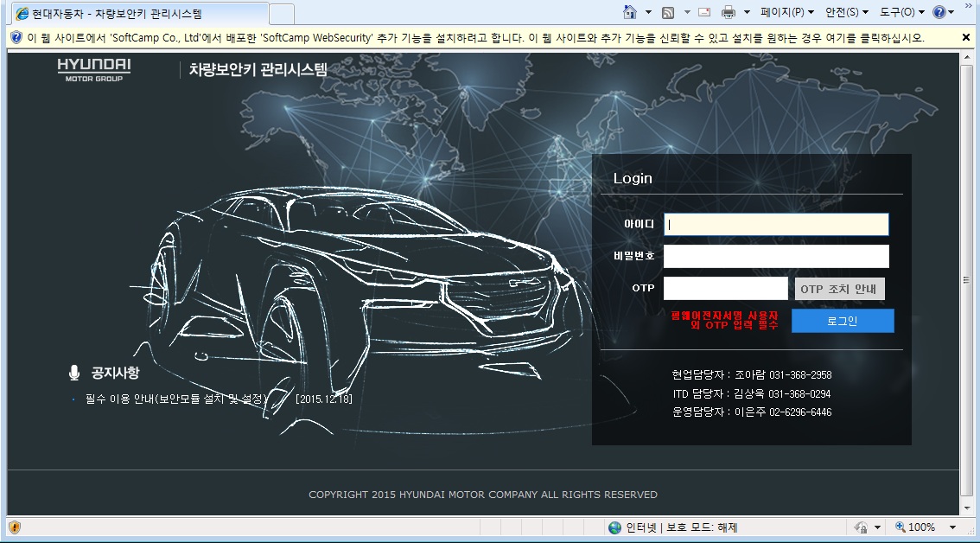Open the zoom level dropdown arrow
The width and height of the screenshot is (980, 543).
pyautogui.click(x=952, y=527)
